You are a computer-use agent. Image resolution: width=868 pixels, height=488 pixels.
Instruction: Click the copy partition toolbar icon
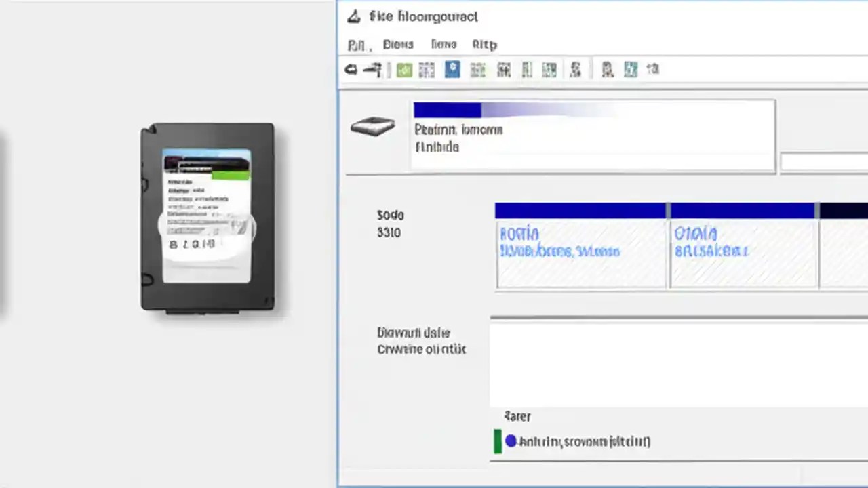[503, 69]
